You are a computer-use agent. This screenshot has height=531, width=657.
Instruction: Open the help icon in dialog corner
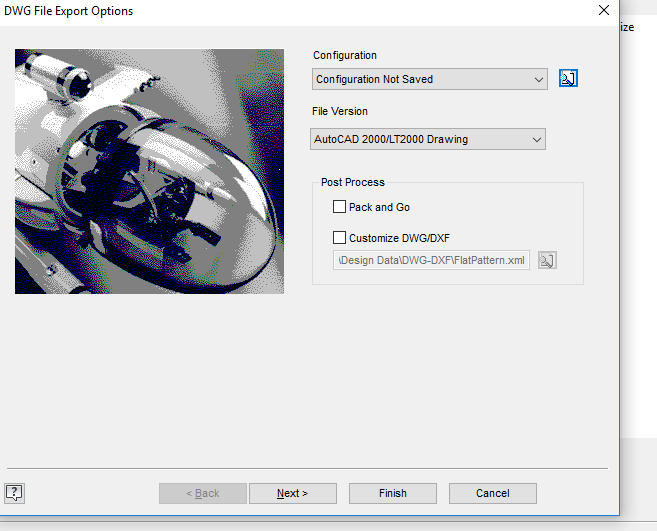pos(15,493)
